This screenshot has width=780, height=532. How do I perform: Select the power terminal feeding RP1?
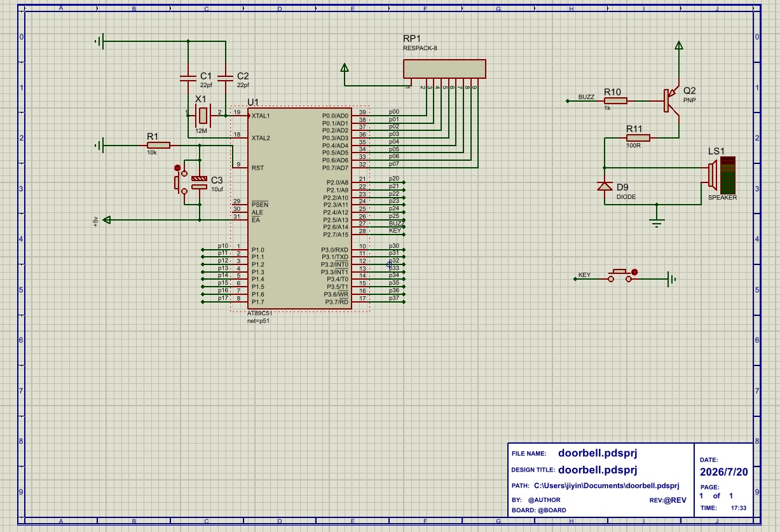[345, 67]
